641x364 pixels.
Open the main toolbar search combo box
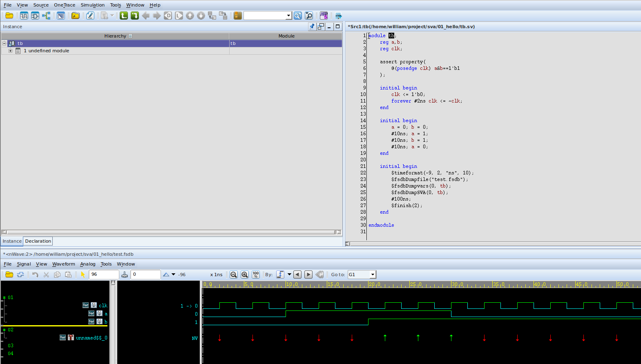[268, 16]
